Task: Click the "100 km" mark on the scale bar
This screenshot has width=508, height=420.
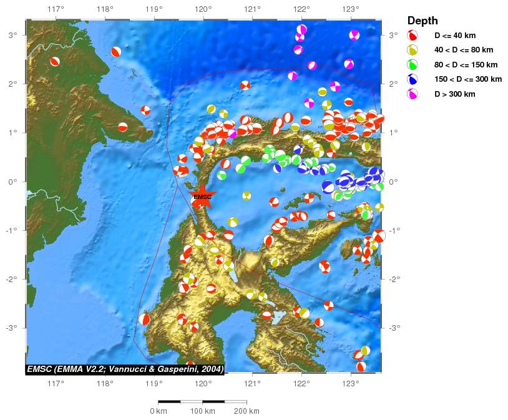Action: tap(202, 411)
